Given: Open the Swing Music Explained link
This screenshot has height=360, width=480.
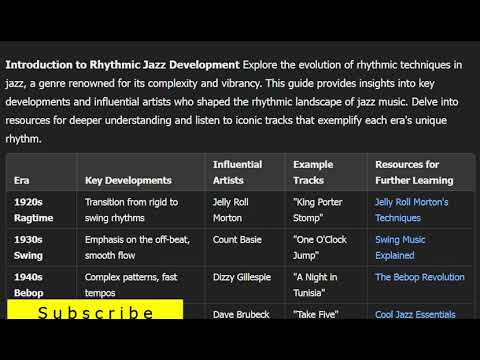Looking at the screenshot, I should click(x=400, y=247).
